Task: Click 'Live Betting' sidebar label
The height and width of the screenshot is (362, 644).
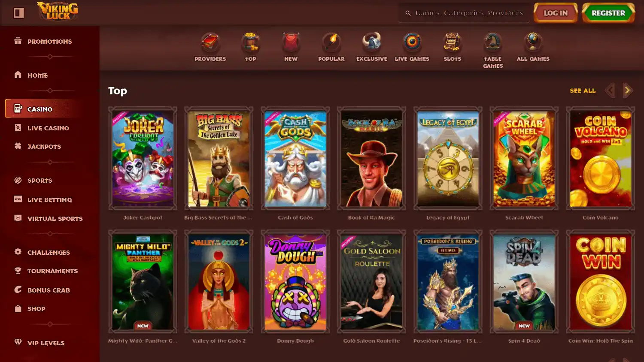Action: [x=49, y=200]
